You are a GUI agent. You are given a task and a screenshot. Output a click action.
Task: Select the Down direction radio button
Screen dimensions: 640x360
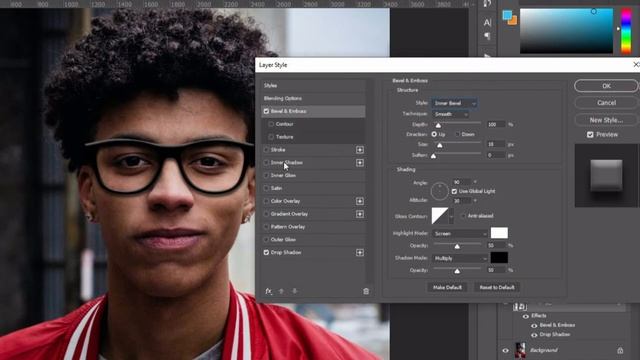coord(458,134)
